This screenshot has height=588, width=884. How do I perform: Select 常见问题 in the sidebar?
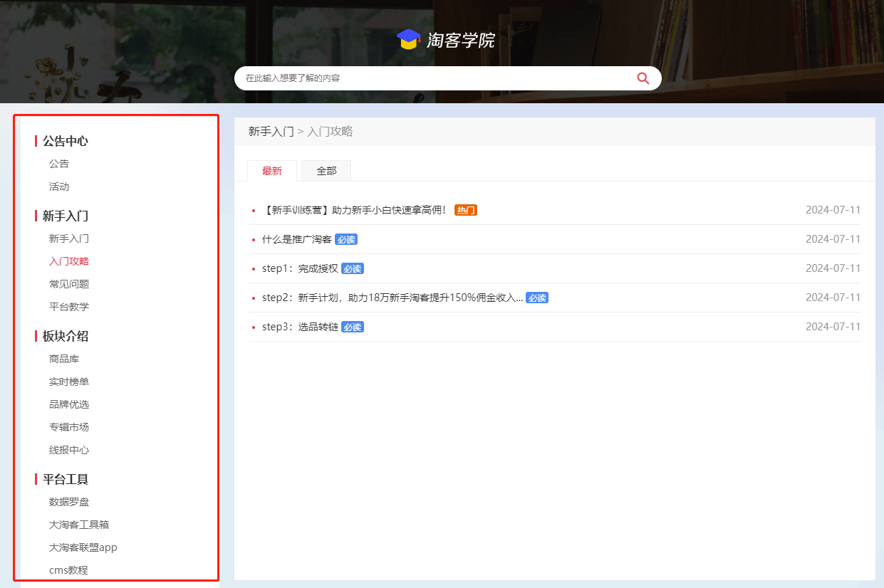tap(69, 284)
